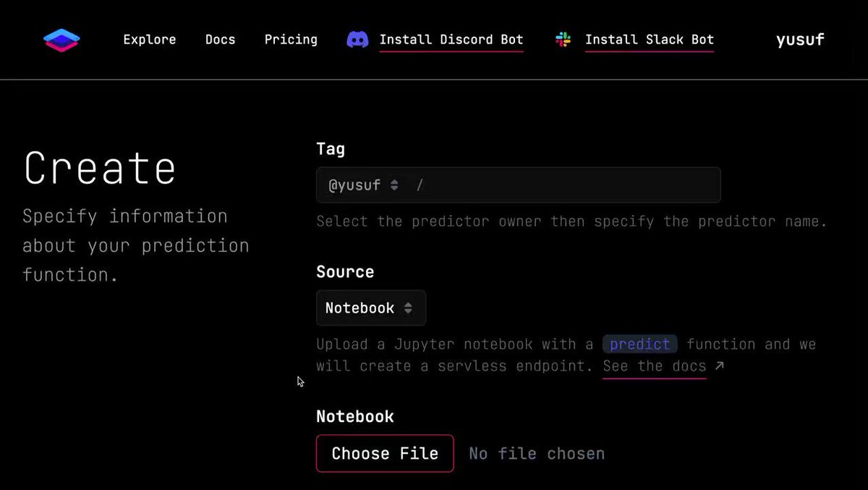This screenshot has height=490, width=868.
Task: Open the Explore page
Action: tap(150, 40)
